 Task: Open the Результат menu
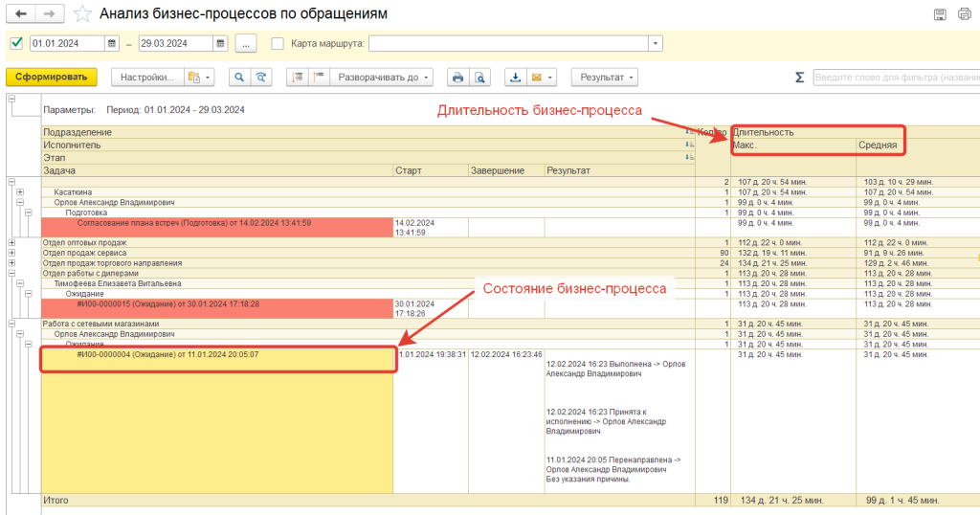(x=604, y=78)
